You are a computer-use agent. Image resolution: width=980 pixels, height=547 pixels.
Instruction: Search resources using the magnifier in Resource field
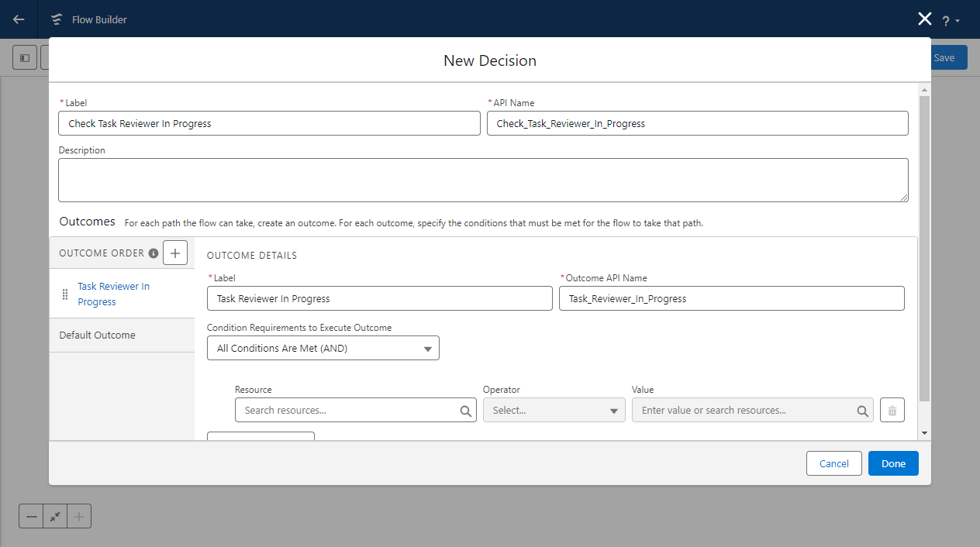465,410
